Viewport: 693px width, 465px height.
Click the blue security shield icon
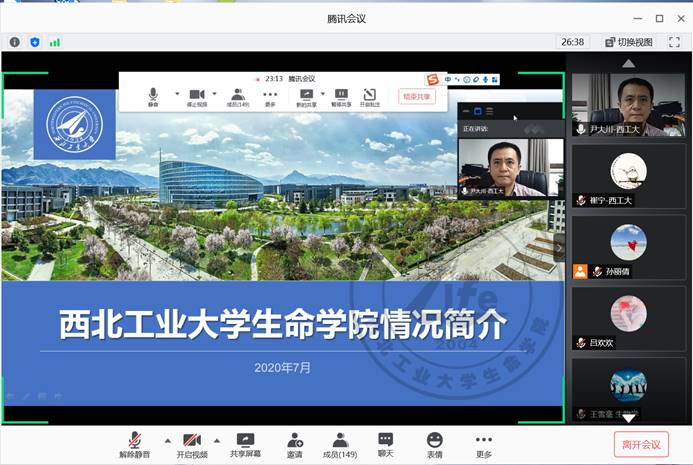coord(35,42)
